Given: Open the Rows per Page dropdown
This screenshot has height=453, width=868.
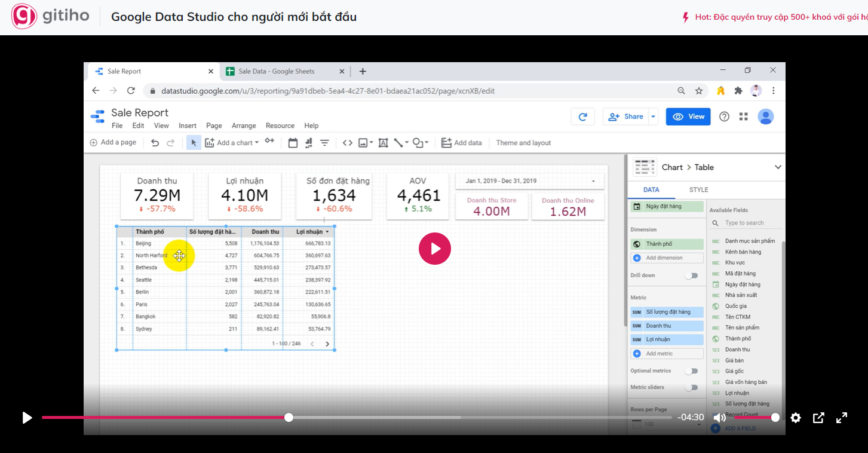Looking at the screenshot, I should click(665, 424).
